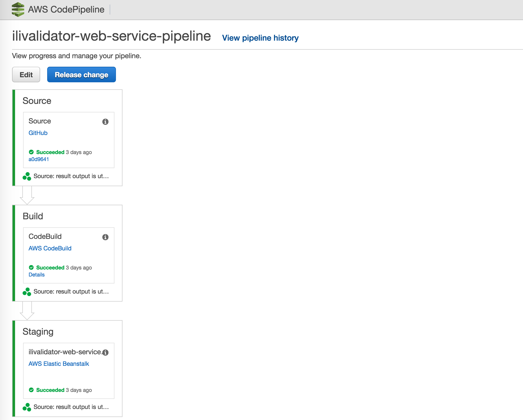The image size is (523, 420).
Task: Open info icon on CodeBuild action
Action: point(105,237)
